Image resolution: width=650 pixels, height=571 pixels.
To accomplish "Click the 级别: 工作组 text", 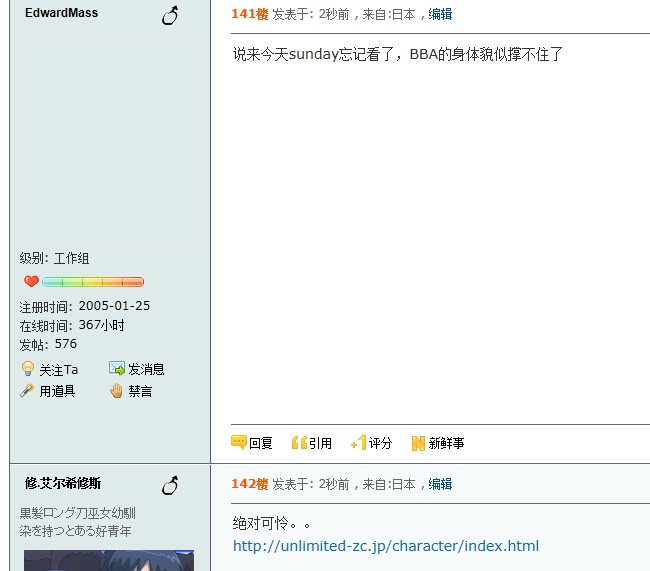I will (54, 258).
